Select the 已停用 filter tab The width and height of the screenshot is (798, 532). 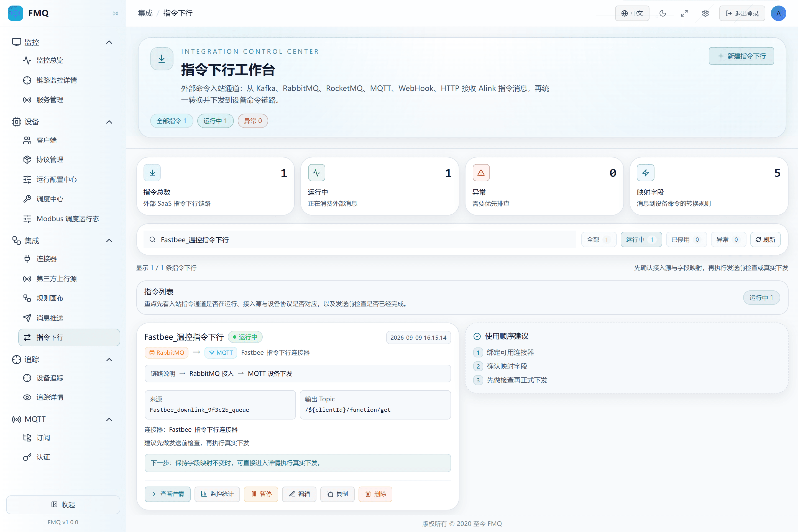[686, 239]
